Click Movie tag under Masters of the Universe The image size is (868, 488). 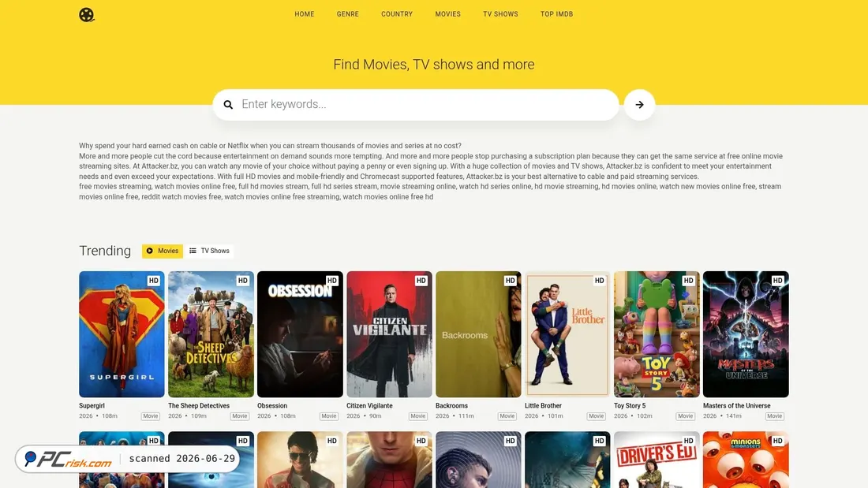(774, 416)
